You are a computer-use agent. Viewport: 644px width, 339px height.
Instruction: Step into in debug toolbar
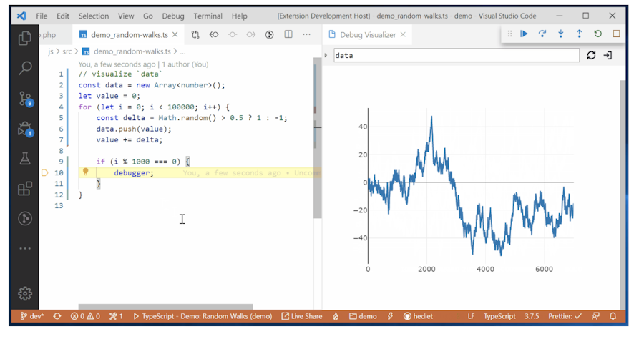(560, 34)
